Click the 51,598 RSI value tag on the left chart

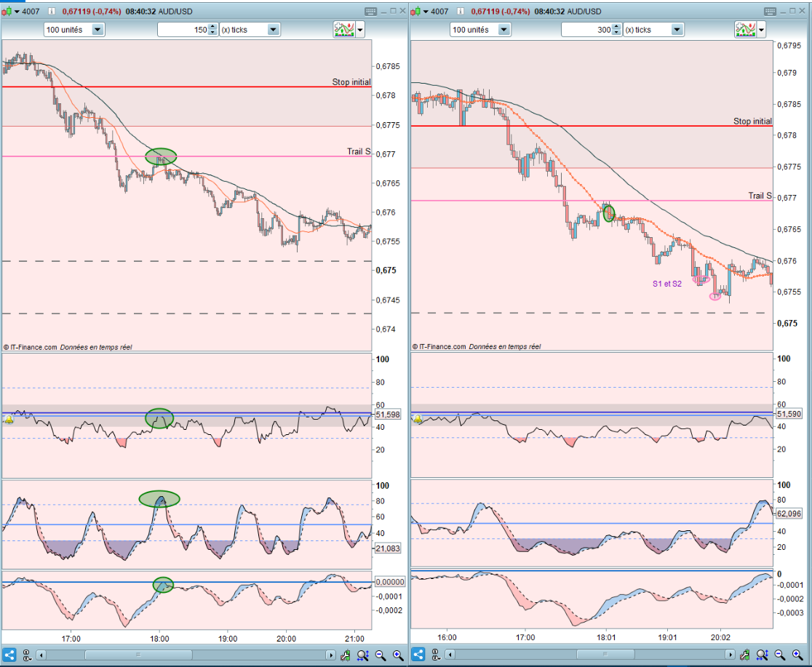point(387,415)
